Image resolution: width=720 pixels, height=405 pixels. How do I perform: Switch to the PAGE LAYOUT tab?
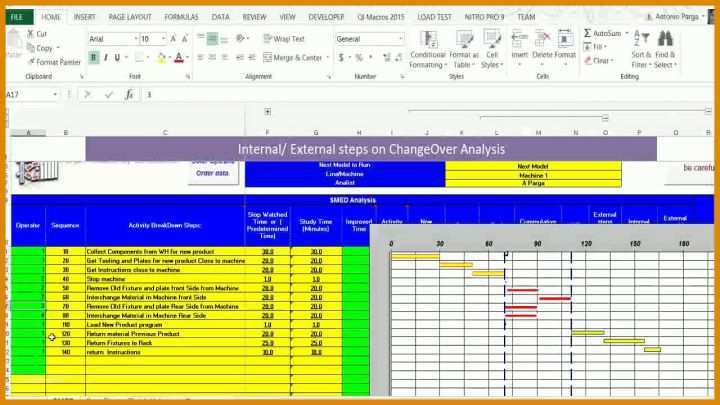[x=130, y=17]
